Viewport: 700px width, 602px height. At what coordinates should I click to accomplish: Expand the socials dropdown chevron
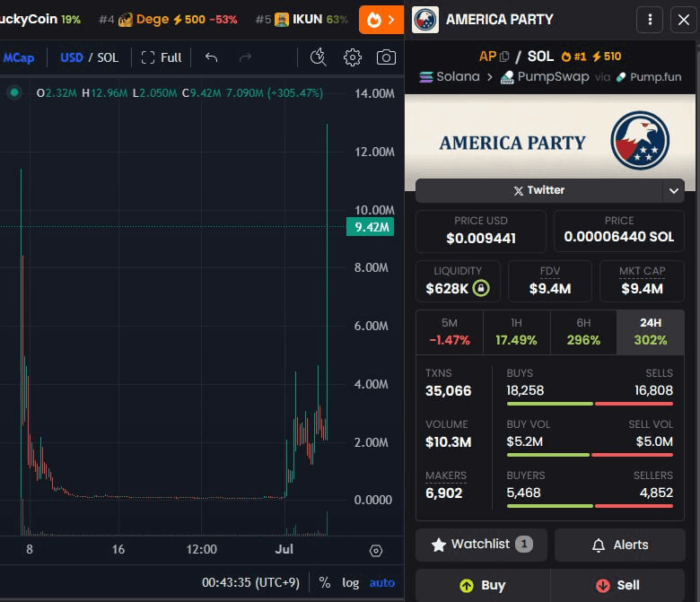point(674,190)
